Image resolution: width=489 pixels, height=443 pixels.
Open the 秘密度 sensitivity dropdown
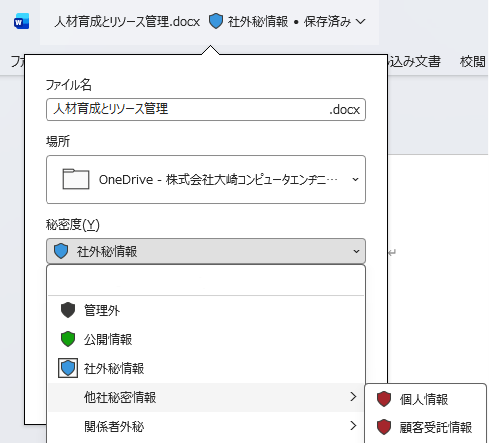pyautogui.click(x=206, y=251)
